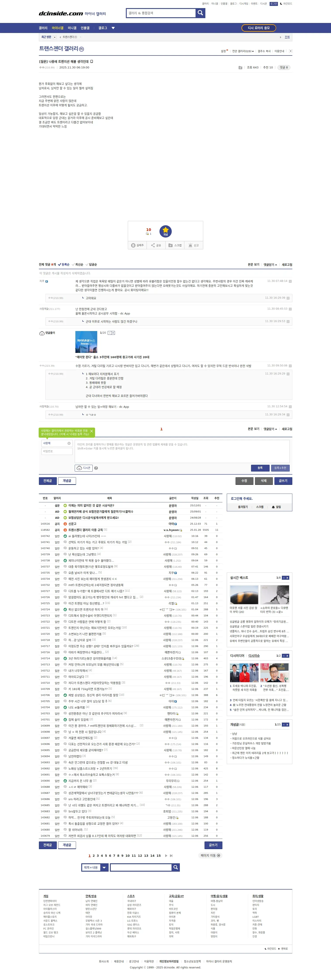The image size is (331, 980).
Task: Open post titled 트랜스젠더 갤러리 이용 규칙
Action: coord(85,530)
